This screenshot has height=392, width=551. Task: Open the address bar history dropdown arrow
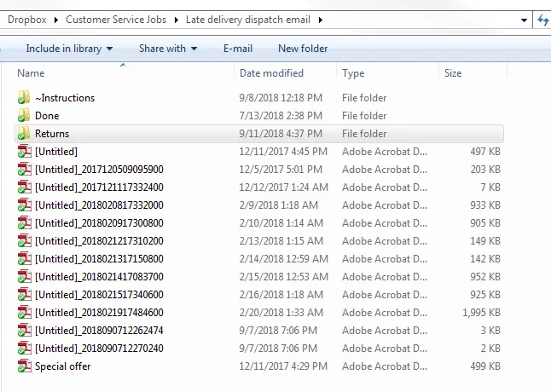[524, 20]
